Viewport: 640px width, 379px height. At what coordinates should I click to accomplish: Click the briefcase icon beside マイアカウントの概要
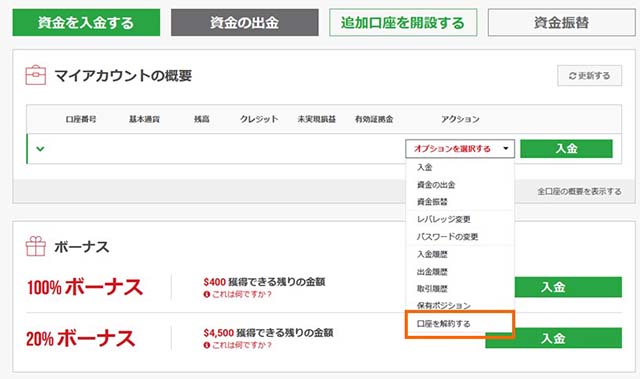pos(36,75)
